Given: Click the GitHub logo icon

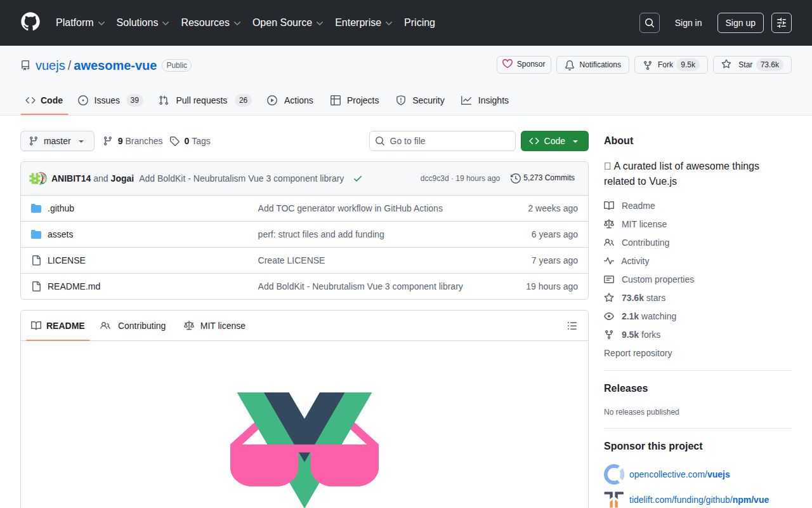Looking at the screenshot, I should pyautogui.click(x=30, y=23).
